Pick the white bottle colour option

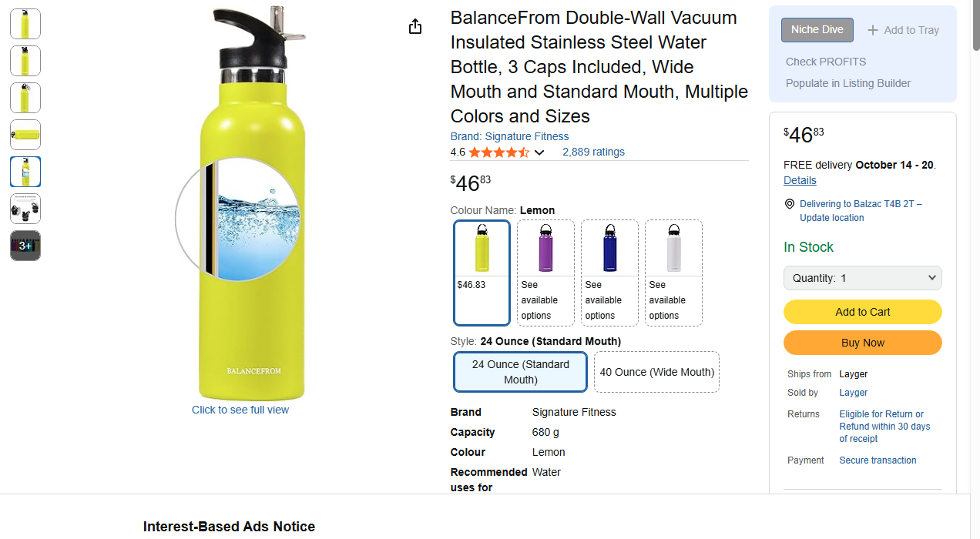673,273
